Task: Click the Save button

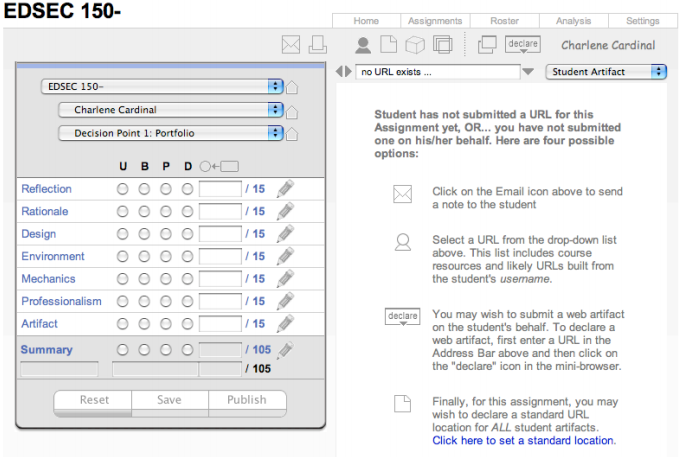Action: tap(170, 400)
